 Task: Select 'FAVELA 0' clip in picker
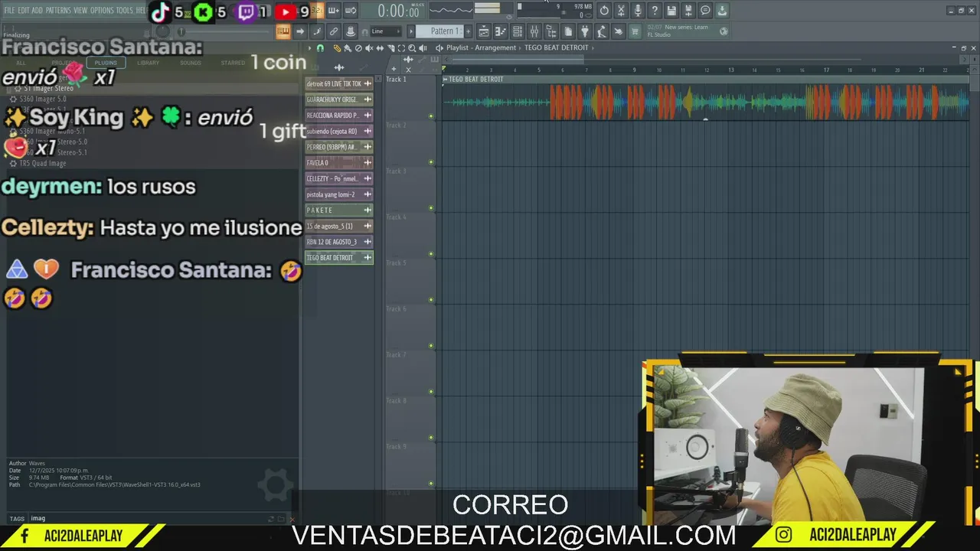point(339,163)
